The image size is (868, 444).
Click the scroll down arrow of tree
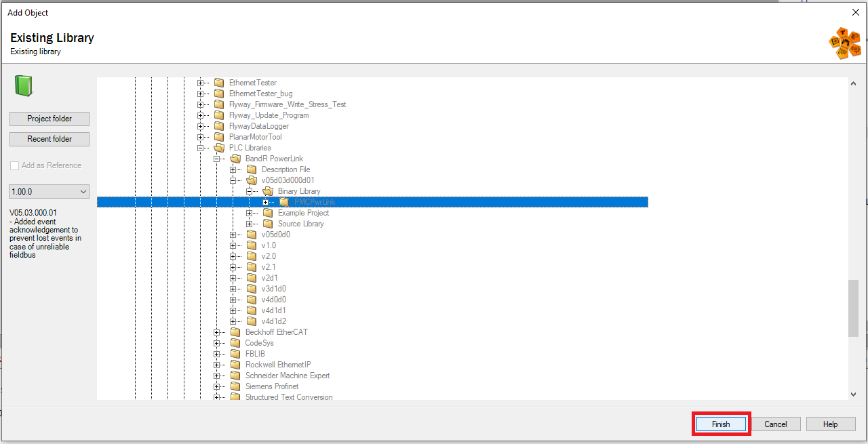tap(852, 394)
